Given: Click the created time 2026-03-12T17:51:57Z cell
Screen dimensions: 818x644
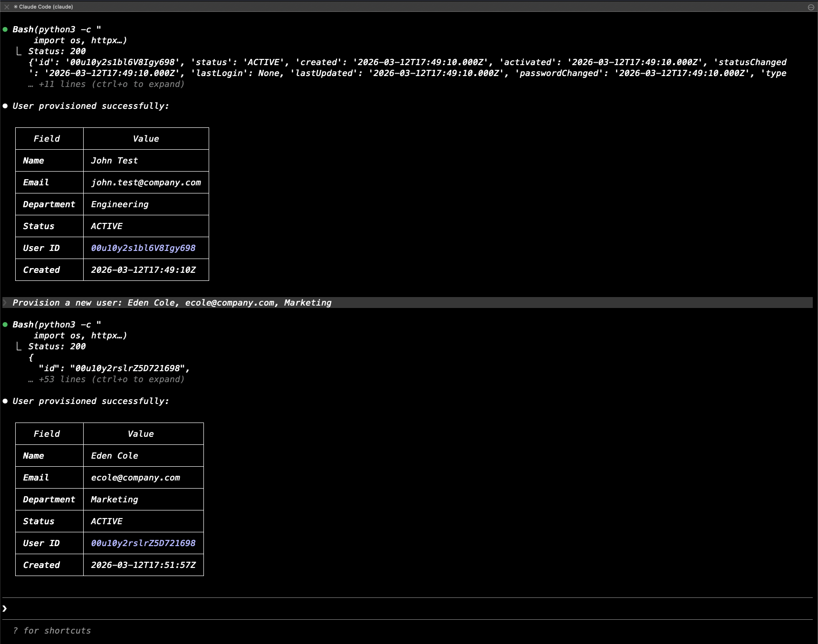Looking at the screenshot, I should point(143,565).
